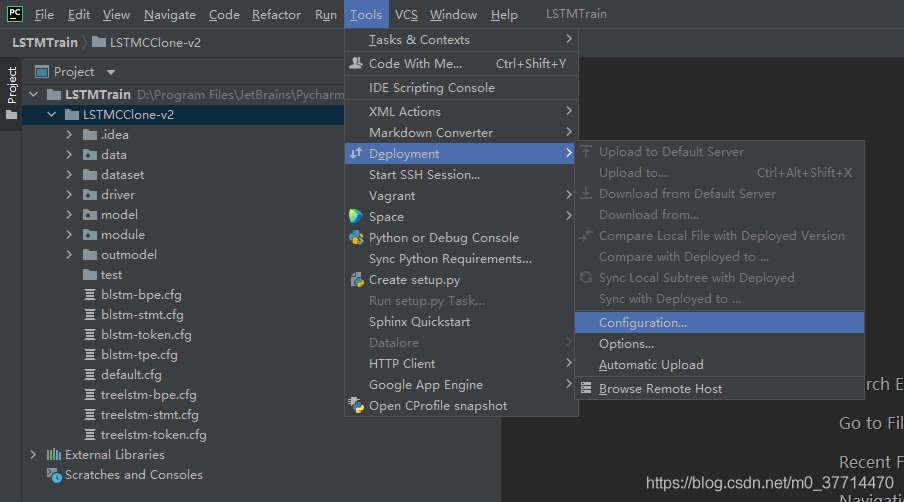904x502 pixels.
Task: Open Scratches and Consoles
Action: pos(133,475)
